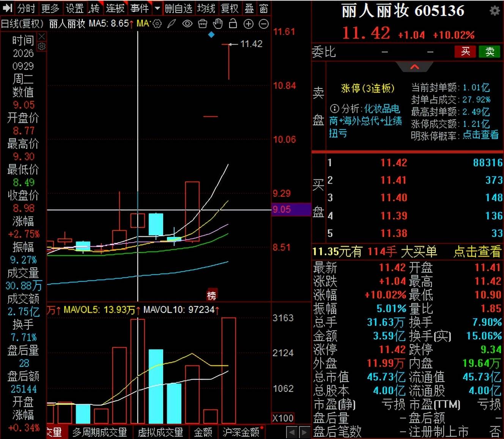This screenshot has width=504, height=439.
Task: Click the 连板 toolbar item
Action: coord(115,8)
